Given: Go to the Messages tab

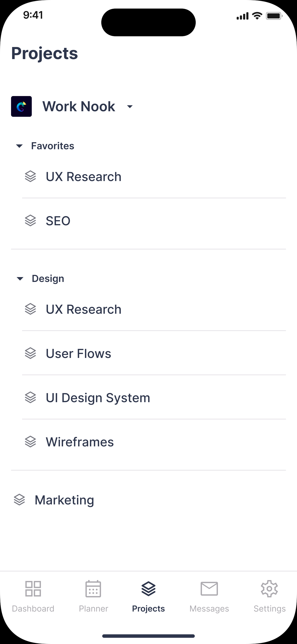Looking at the screenshot, I should [209, 596].
